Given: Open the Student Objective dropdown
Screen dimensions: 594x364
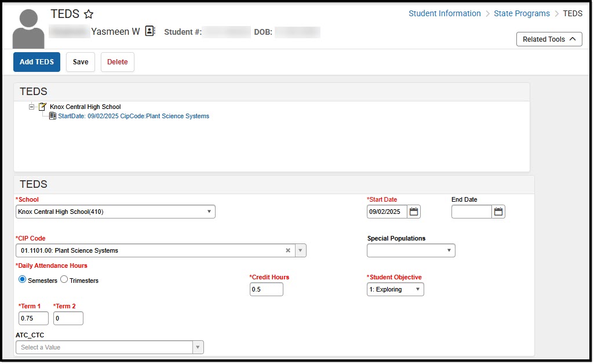Looking at the screenshot, I should pos(395,289).
